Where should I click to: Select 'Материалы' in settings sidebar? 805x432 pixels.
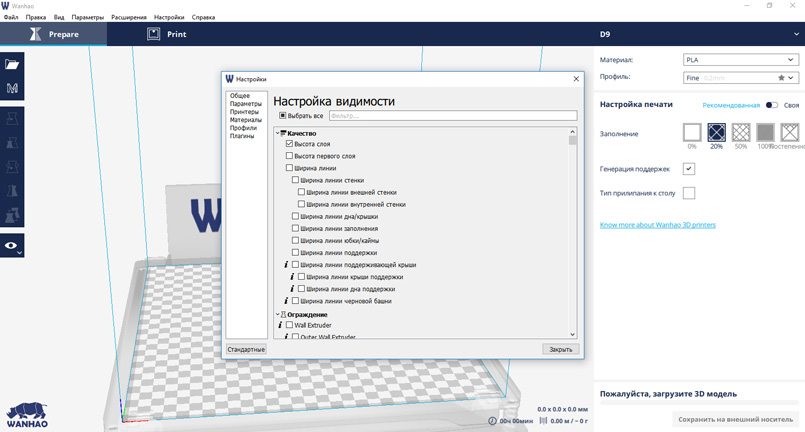pyautogui.click(x=246, y=120)
